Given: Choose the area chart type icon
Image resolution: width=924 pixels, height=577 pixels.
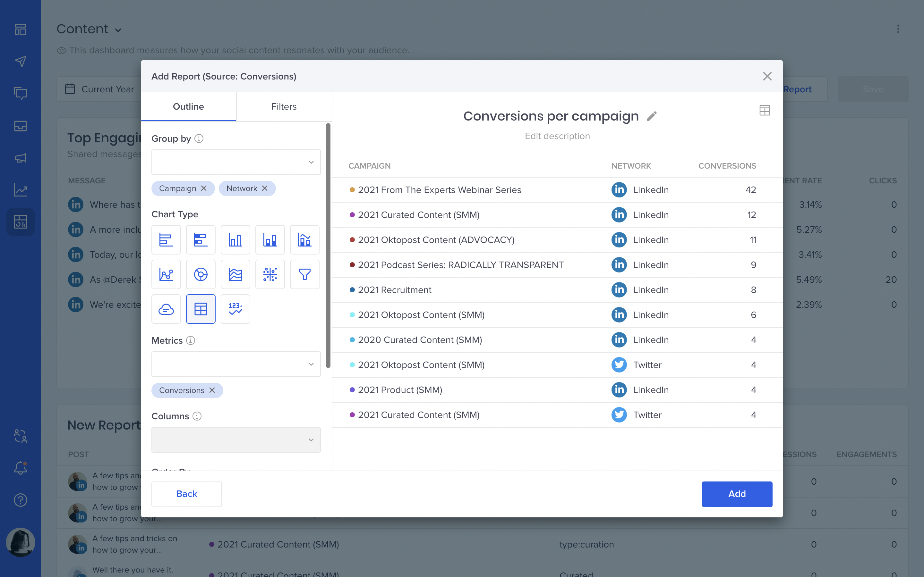Looking at the screenshot, I should (x=235, y=274).
